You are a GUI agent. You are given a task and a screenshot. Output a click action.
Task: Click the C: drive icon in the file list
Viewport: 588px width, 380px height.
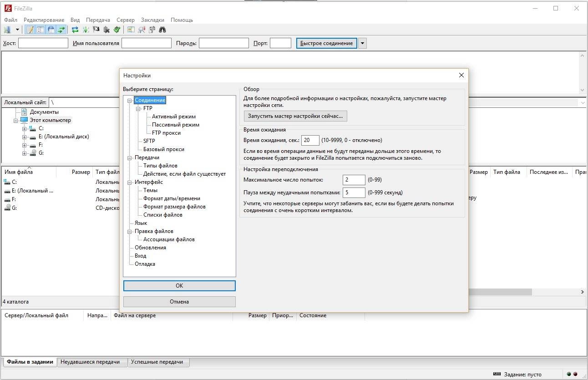pyautogui.click(x=7, y=182)
